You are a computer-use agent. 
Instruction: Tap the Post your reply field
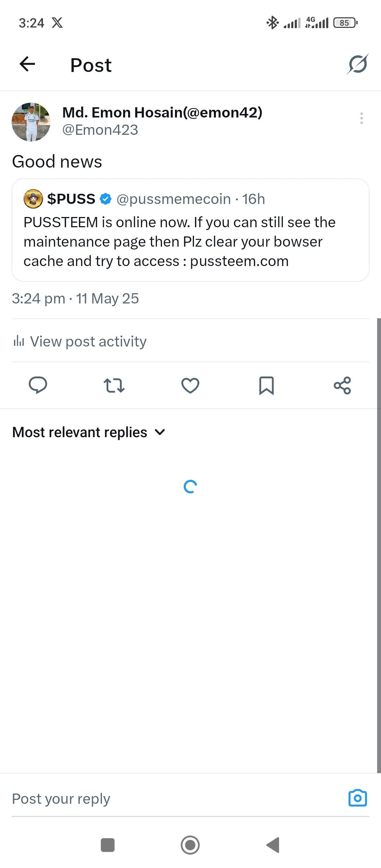176,799
